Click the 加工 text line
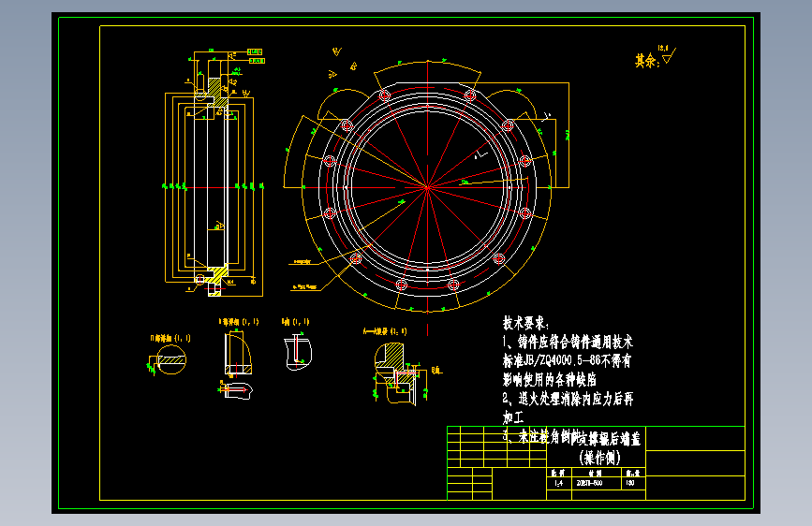Image resolution: width=812 pixels, height=526 pixels. coord(513,417)
